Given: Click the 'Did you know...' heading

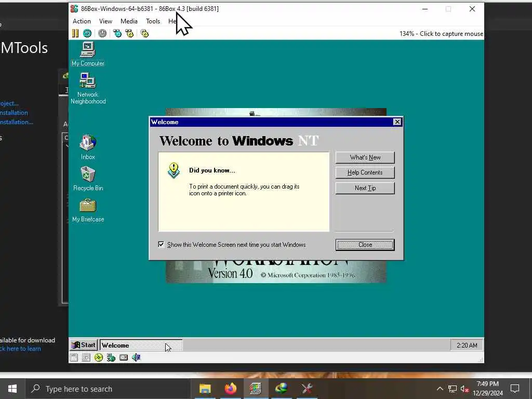Looking at the screenshot, I should click(x=212, y=170).
